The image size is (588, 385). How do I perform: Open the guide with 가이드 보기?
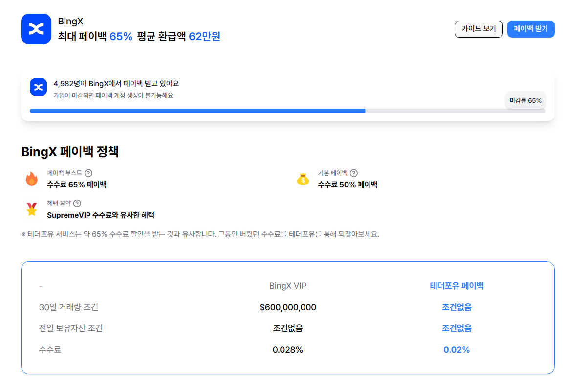point(479,29)
